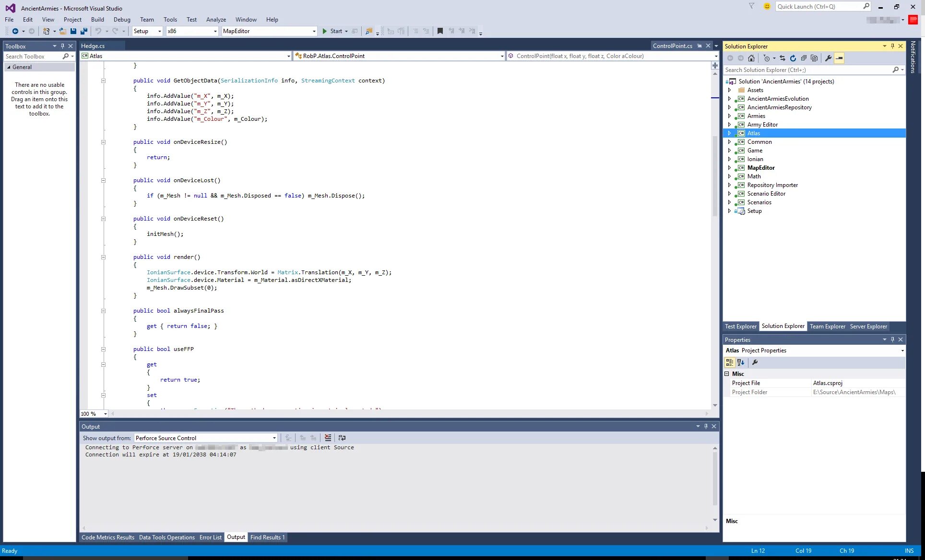Refresh the Solution Explorer
This screenshot has height=560, width=925.
pyautogui.click(x=793, y=58)
